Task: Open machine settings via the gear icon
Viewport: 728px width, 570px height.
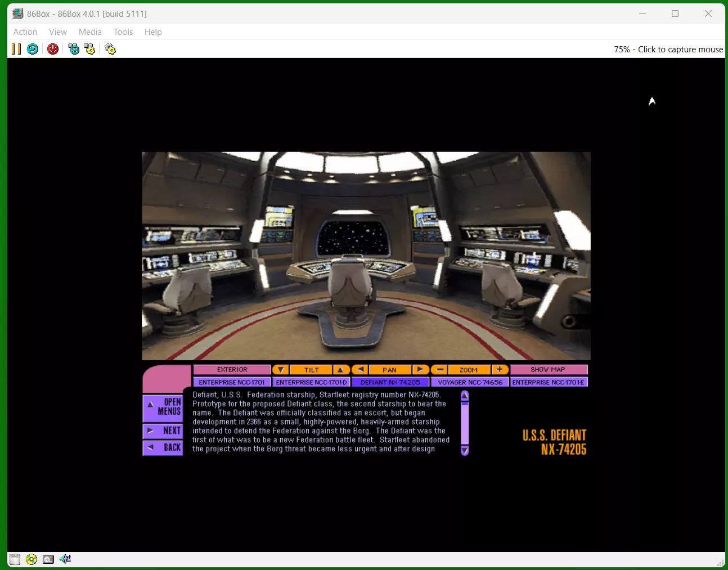Action: coord(110,49)
